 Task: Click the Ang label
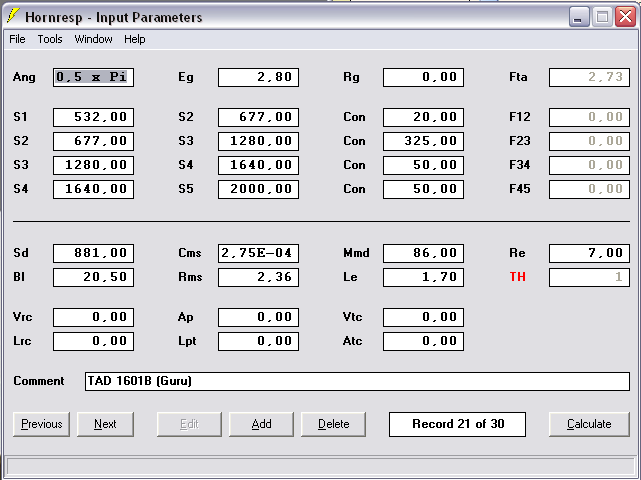click(24, 77)
